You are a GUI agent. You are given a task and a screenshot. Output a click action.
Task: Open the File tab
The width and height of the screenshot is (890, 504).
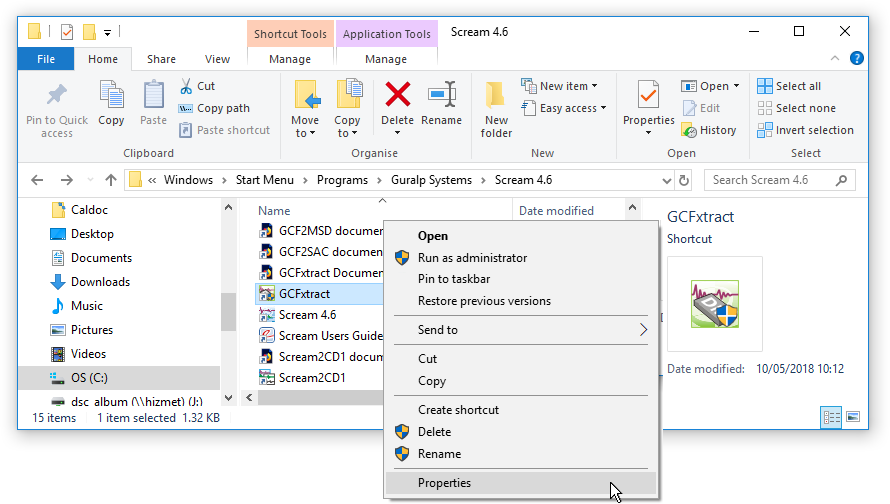(x=46, y=59)
